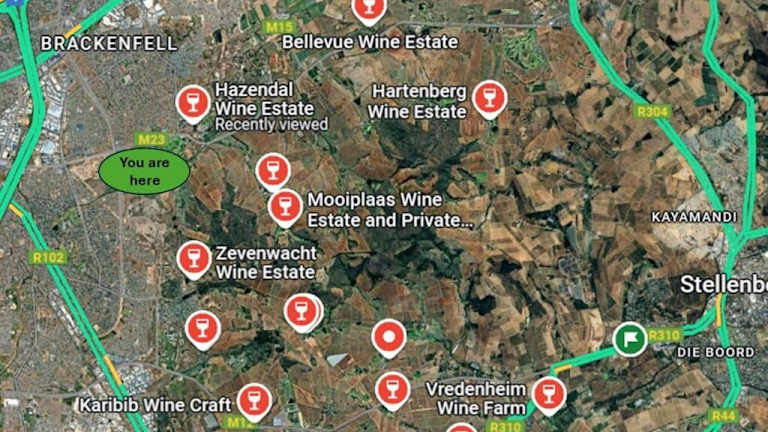Open the Bellevue Wine Estate pin
The width and height of the screenshot is (768, 432).
point(369,10)
